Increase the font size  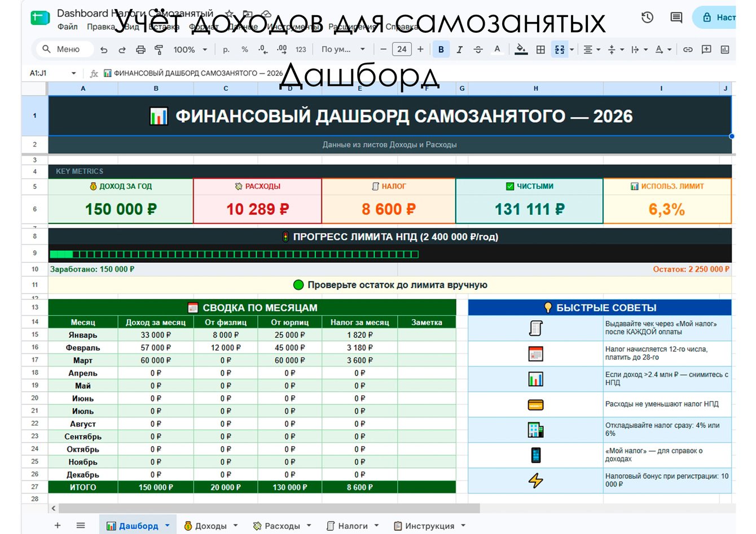click(x=420, y=50)
